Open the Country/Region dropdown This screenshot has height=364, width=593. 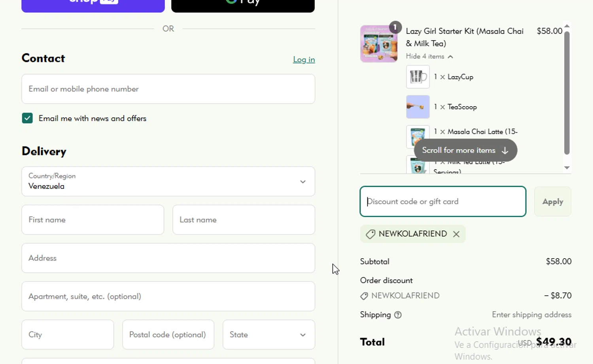point(168,182)
